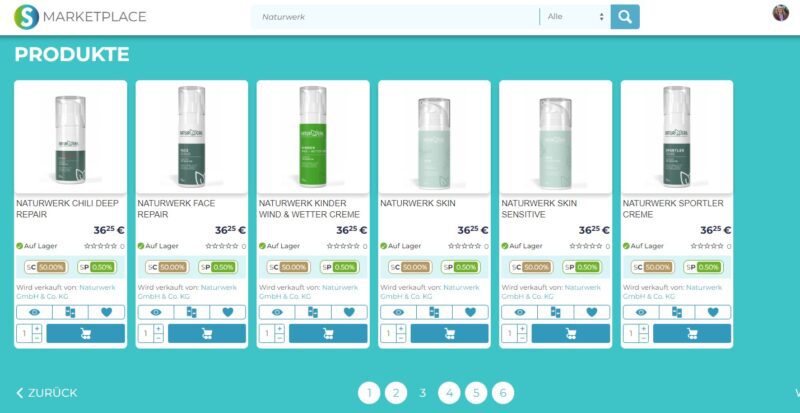Go to page 1 of products
Viewport: 800px width, 413px height.
coord(369,393)
